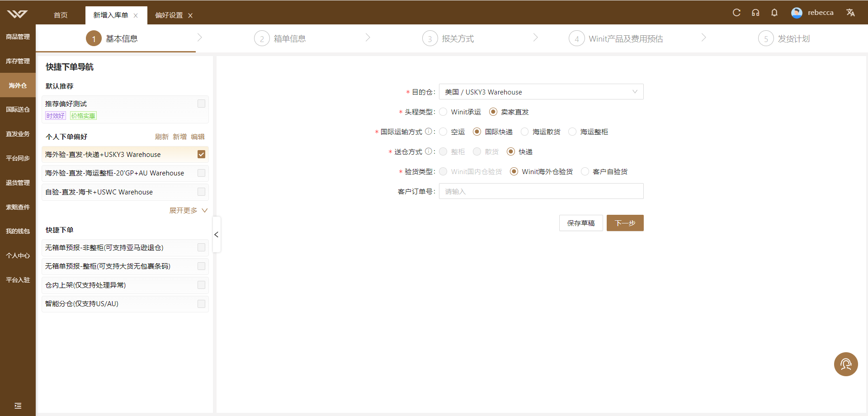This screenshot has width=868, height=416.
Task: Select 快递 delivery method radio
Action: (511, 151)
